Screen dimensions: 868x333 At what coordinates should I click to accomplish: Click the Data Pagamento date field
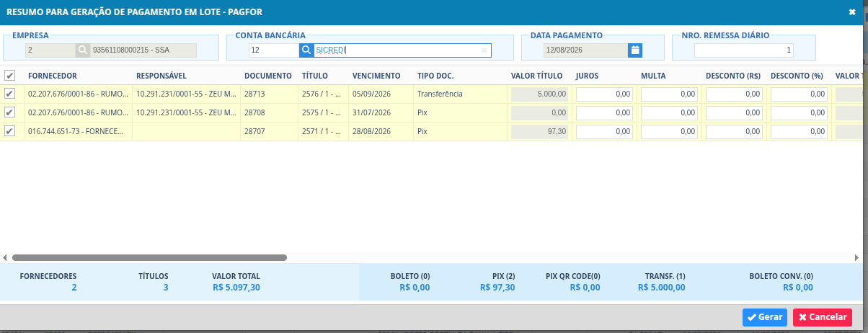[x=585, y=50]
